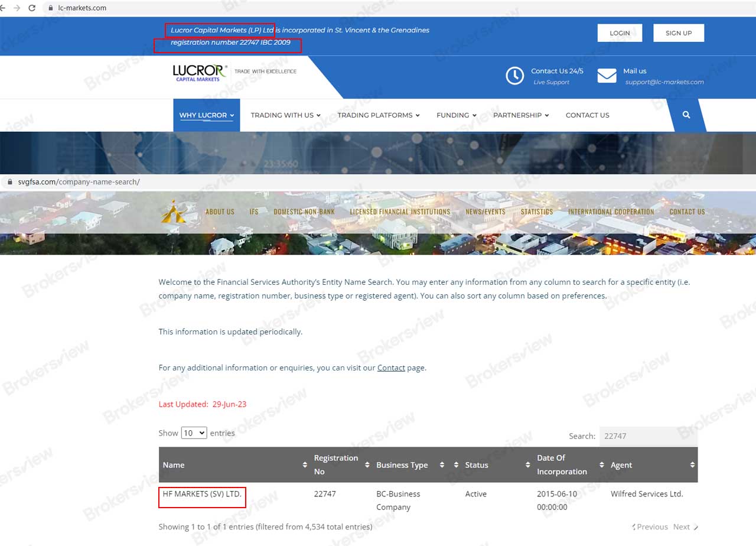
Task: Open the Show entries count dropdown
Action: click(194, 433)
